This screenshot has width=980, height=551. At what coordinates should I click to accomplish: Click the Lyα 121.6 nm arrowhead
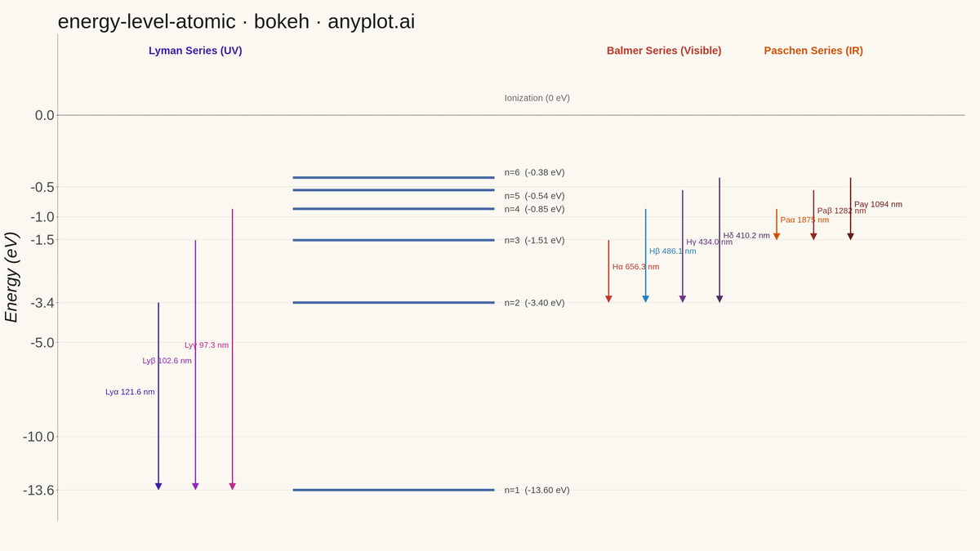click(158, 487)
